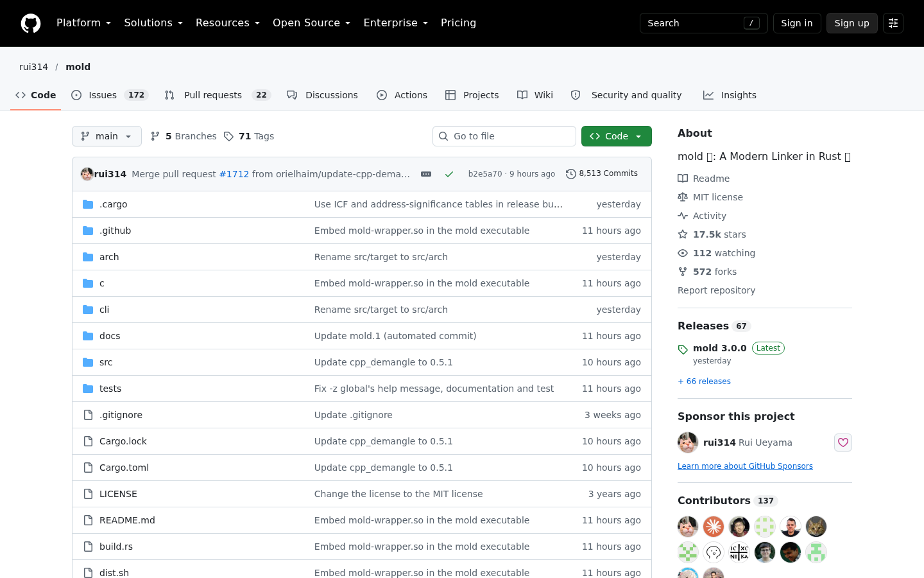The width and height of the screenshot is (924, 578).
Task: Open the commit details ellipsis icon
Action: point(426,174)
